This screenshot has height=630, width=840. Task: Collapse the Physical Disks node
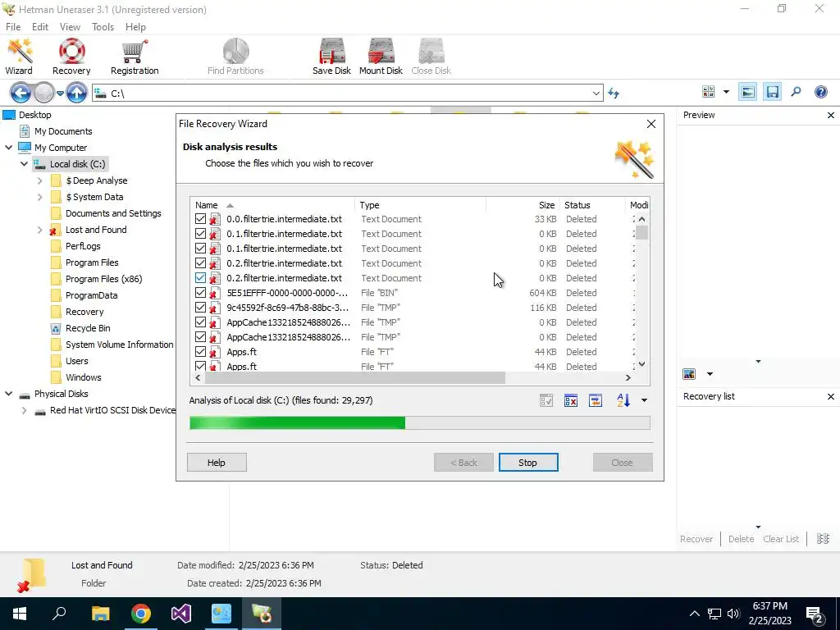pyautogui.click(x=8, y=394)
